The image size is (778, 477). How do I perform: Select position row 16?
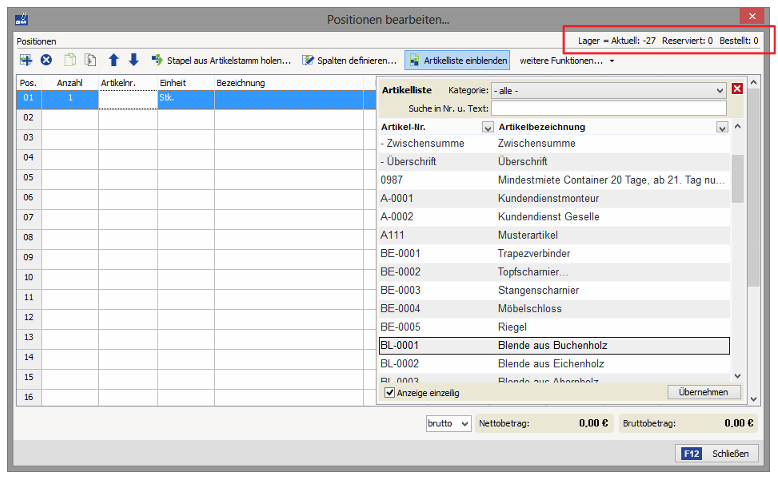click(28, 397)
